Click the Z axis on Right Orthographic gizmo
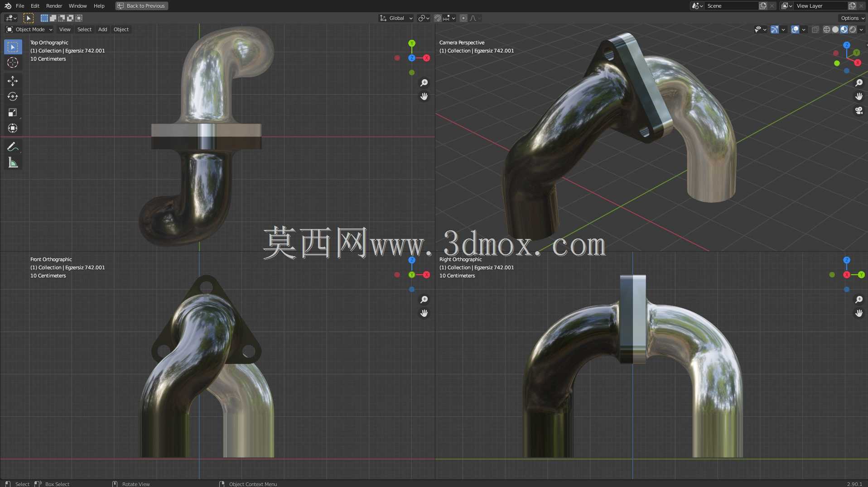Screen dimensions: 868x487 [x=847, y=260]
